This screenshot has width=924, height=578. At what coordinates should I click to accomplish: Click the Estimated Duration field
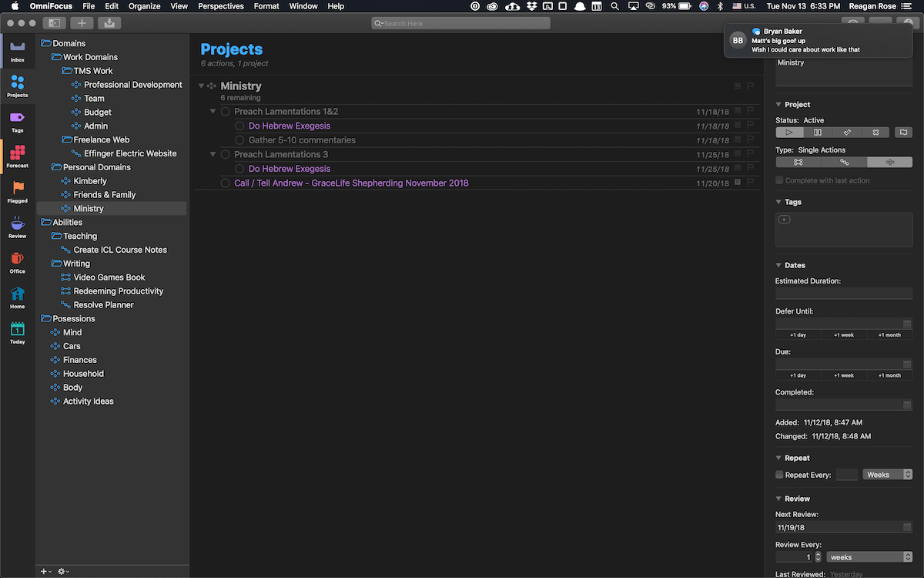point(844,294)
